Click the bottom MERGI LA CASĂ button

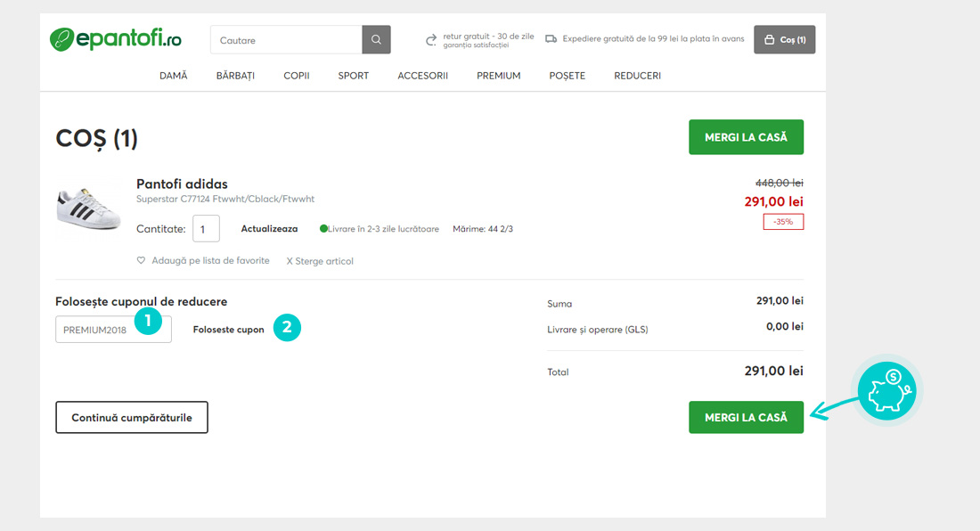(x=747, y=417)
